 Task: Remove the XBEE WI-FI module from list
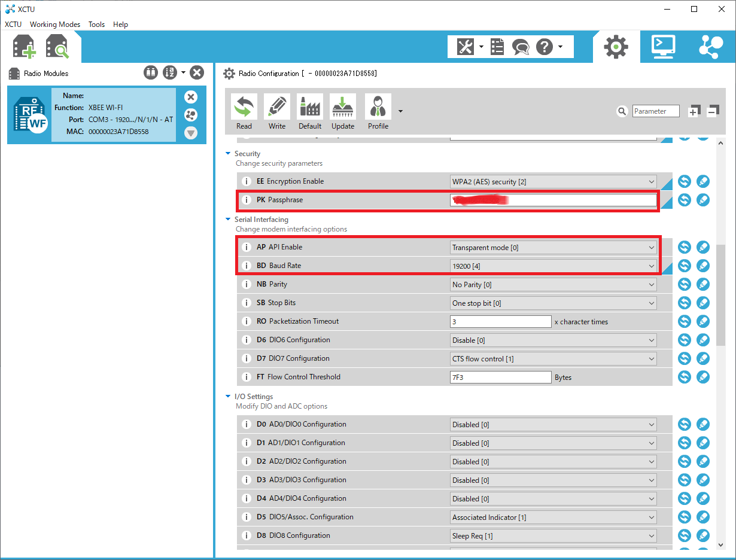point(191,97)
